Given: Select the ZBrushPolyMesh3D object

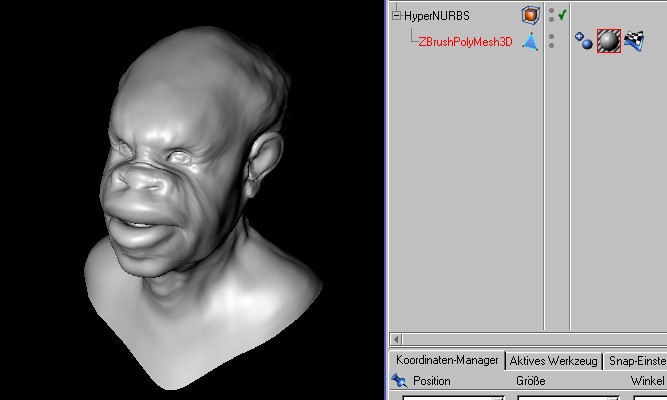Looking at the screenshot, I should tap(466, 42).
